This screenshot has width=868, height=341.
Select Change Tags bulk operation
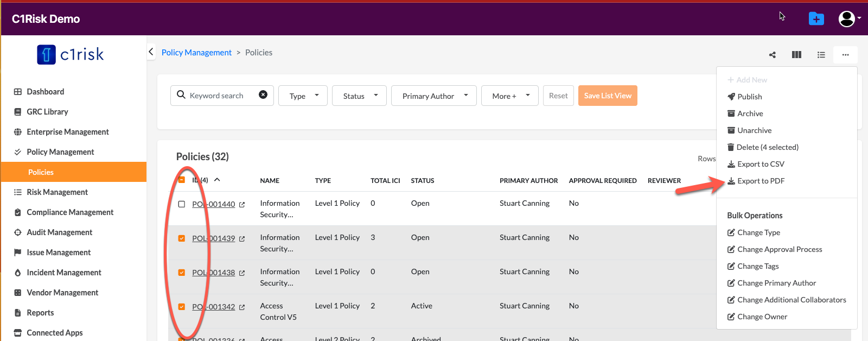(753, 266)
